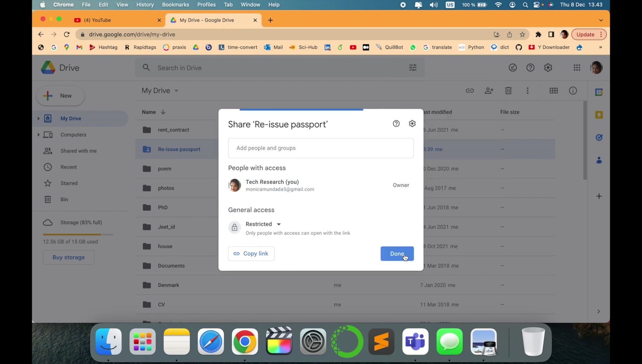
Task: Open QuillBot bookmark
Action: [389, 47]
